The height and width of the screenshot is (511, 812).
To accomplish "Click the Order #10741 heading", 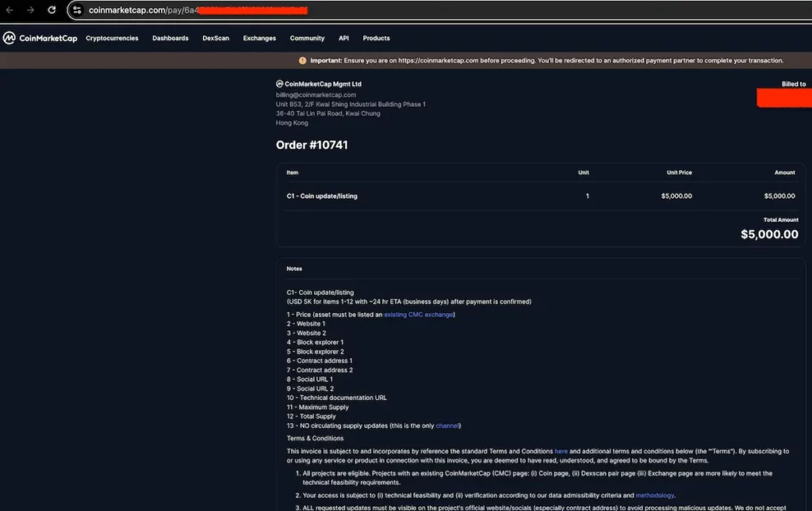I will pyautogui.click(x=312, y=145).
